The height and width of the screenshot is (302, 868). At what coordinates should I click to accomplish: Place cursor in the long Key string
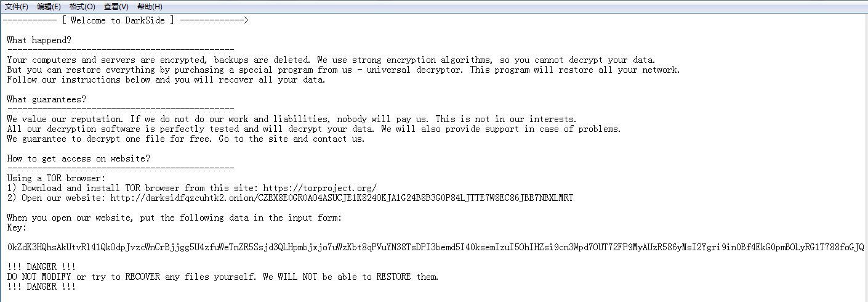click(x=435, y=247)
